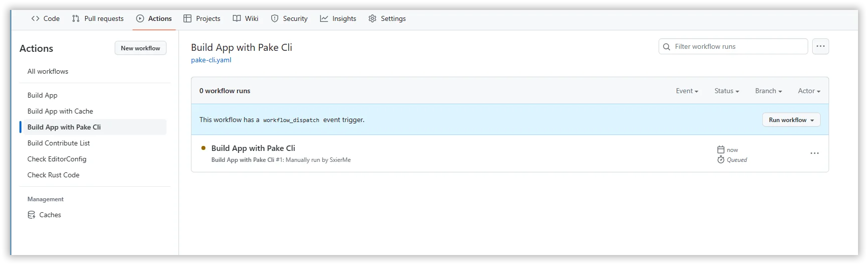This screenshot has width=868, height=265.
Task: Click the Projects table icon
Action: point(187,18)
